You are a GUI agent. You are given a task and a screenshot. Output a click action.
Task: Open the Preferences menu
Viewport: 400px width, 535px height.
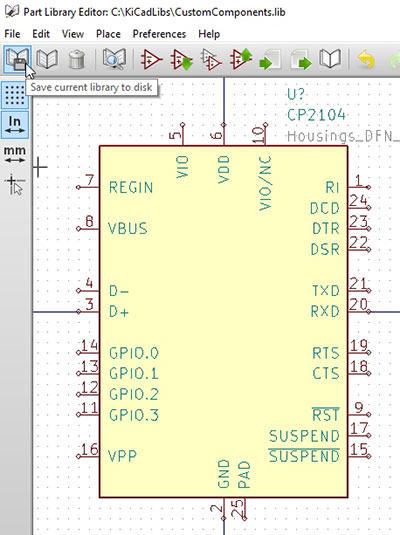coord(159,34)
